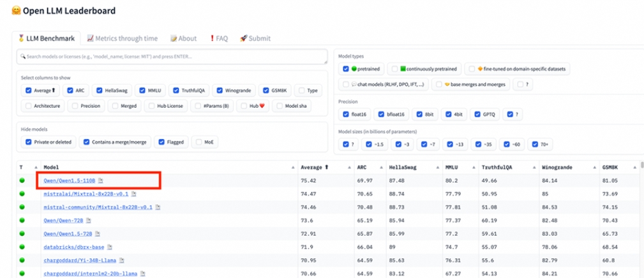Open the mistralai/Mixtral-8x22B-v0.1 model link
The width and height of the screenshot is (644, 278).
[x=86, y=194]
